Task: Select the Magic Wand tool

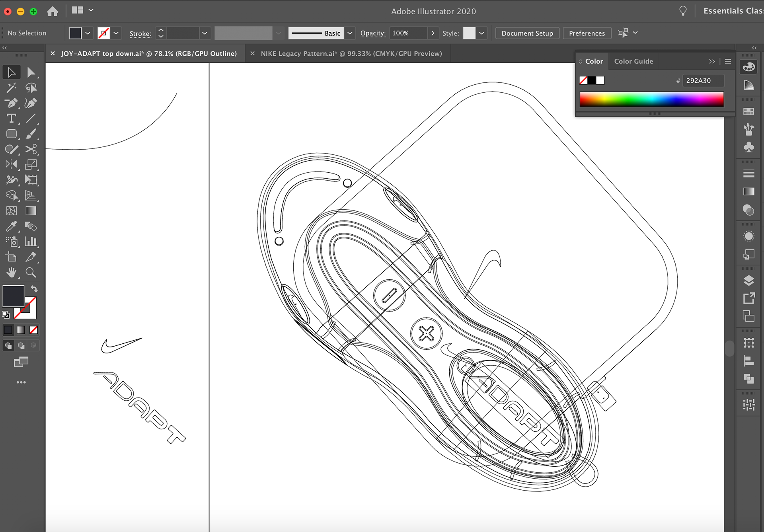Action: click(x=12, y=88)
